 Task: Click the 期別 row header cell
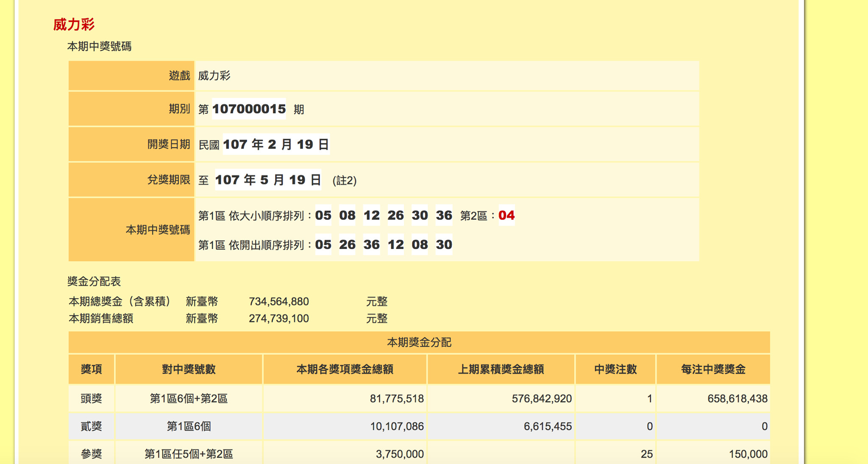131,109
